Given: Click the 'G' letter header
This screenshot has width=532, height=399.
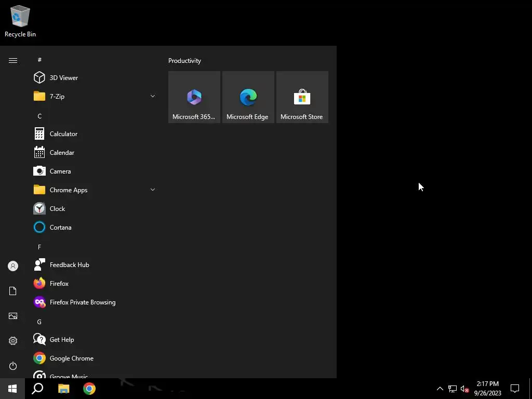Looking at the screenshot, I should (39, 322).
